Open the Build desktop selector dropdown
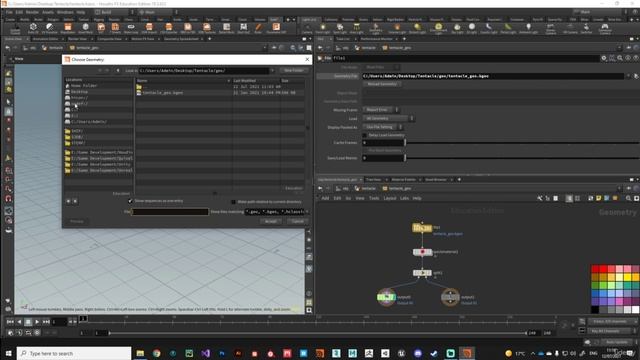The width and height of the screenshot is (640, 360). coord(114,12)
